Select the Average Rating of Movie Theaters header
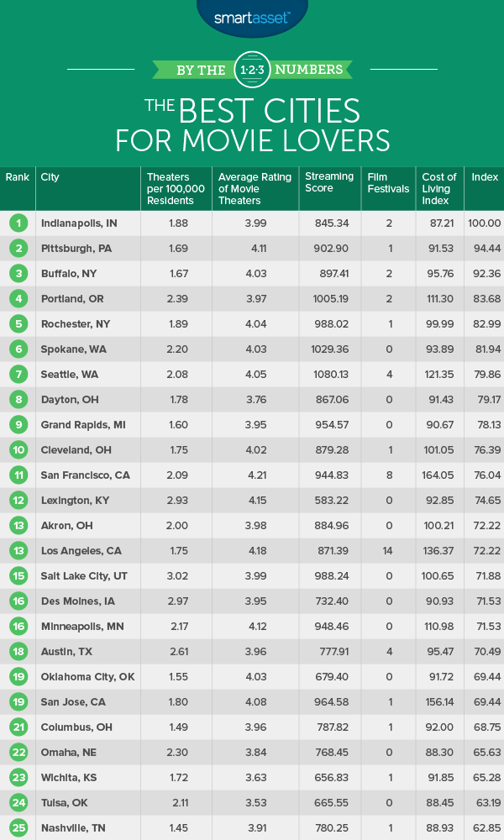Screen dimensions: 504x840 255,188
